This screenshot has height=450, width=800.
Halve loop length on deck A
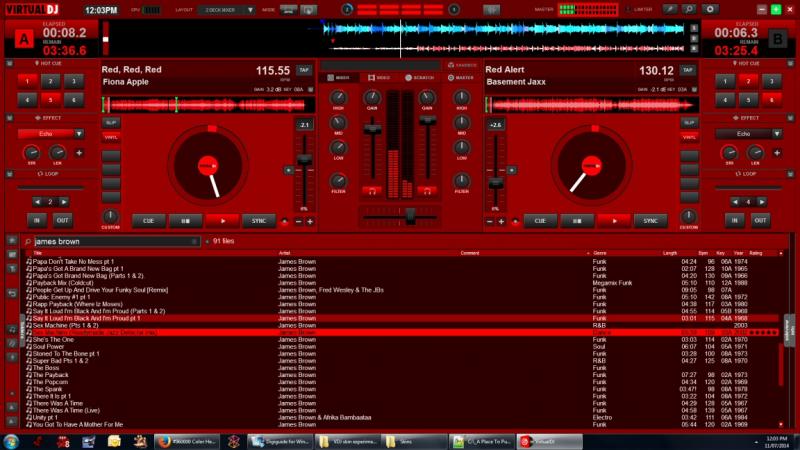[x=37, y=202]
